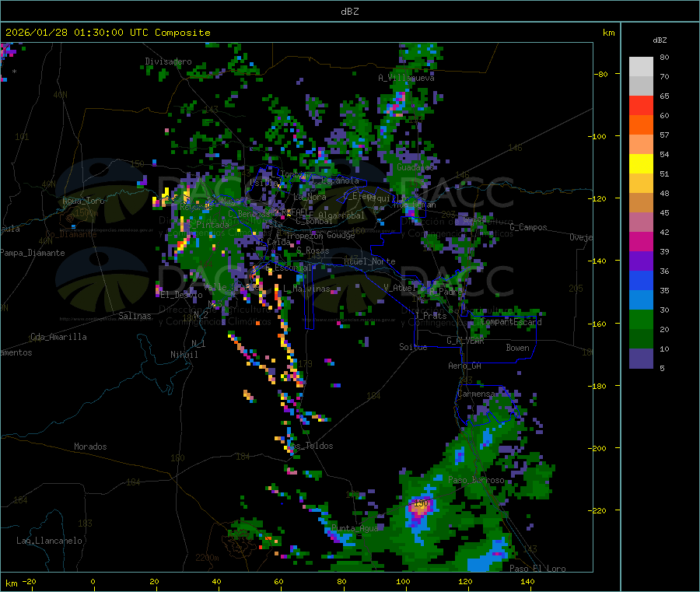Click the L_Malvinas label
The height and width of the screenshot is (592, 700).
306,289
